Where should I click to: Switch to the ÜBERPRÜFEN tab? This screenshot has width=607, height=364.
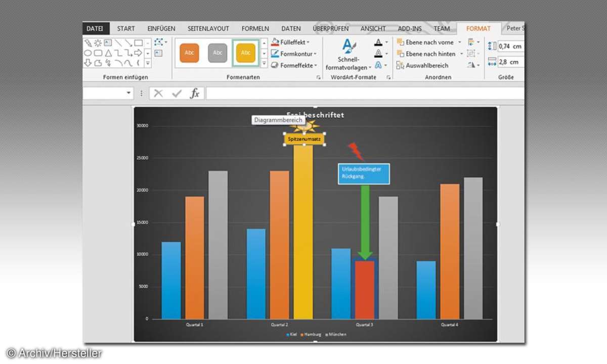pos(331,29)
